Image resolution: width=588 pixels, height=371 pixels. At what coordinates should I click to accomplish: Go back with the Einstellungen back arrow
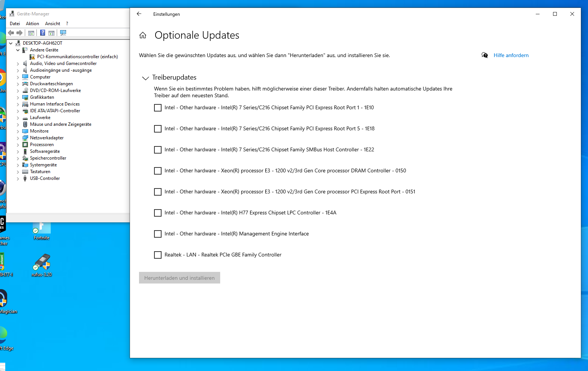pos(139,14)
